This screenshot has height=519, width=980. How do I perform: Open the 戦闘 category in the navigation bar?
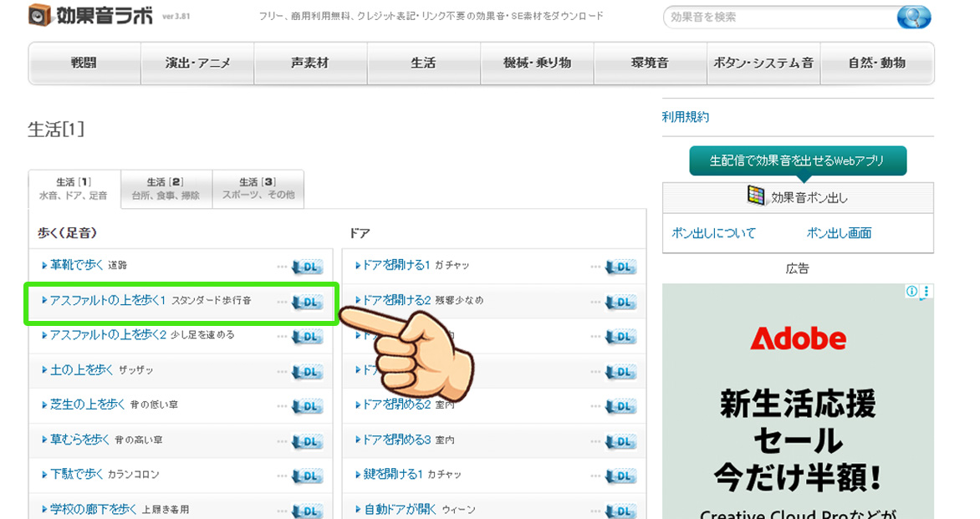[84, 63]
